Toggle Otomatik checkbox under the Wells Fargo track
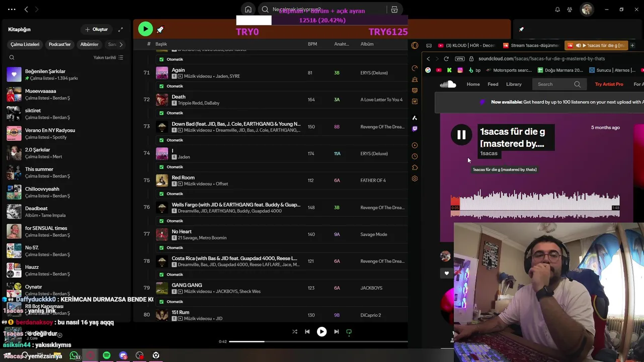The image size is (644, 362). click(162, 221)
